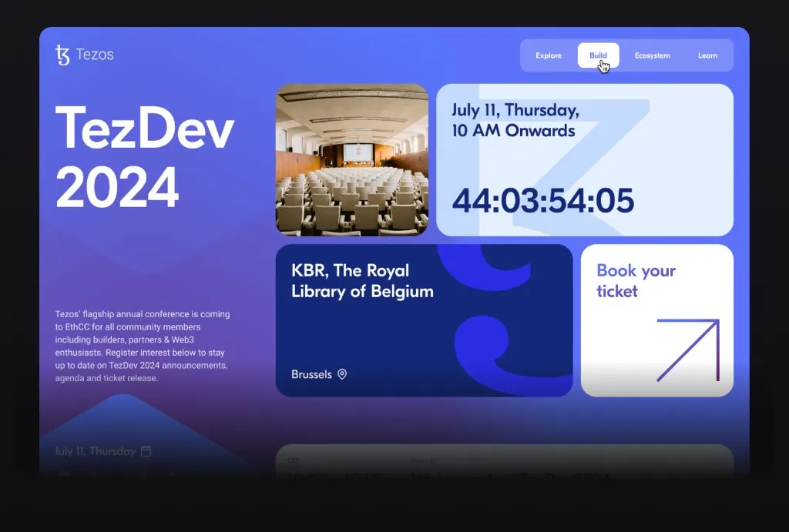Click 'KBR, The Royal Library of Belgium' heading
The width and height of the screenshot is (789, 532).
[362, 280]
